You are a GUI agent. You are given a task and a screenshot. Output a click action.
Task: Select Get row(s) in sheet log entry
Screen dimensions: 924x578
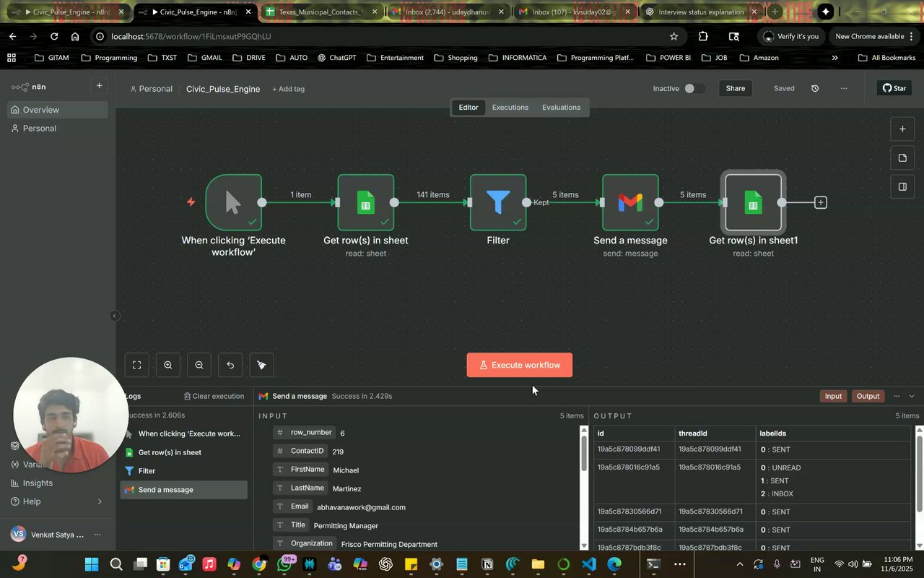(x=183, y=452)
